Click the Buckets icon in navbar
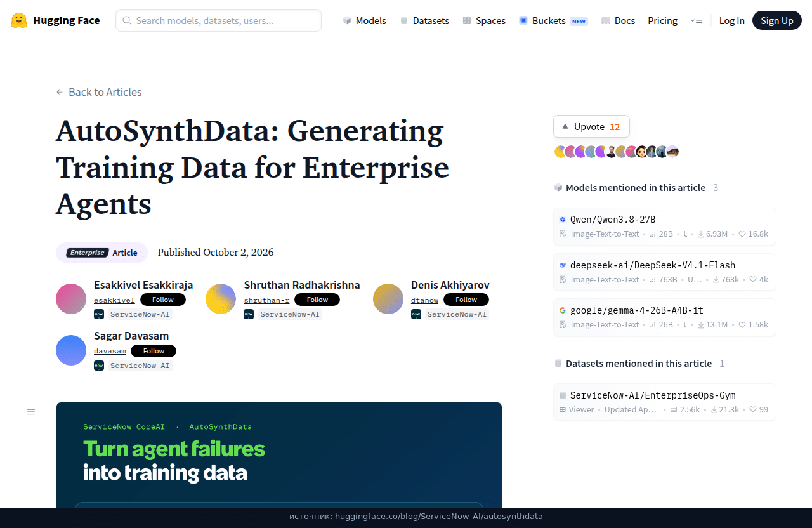The height and width of the screenshot is (528, 812). [x=523, y=20]
